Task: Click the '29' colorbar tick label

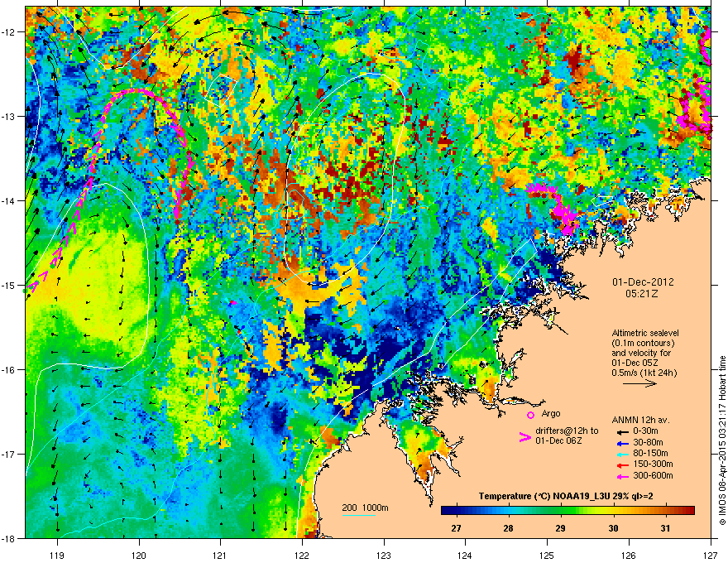Action: tap(560, 528)
